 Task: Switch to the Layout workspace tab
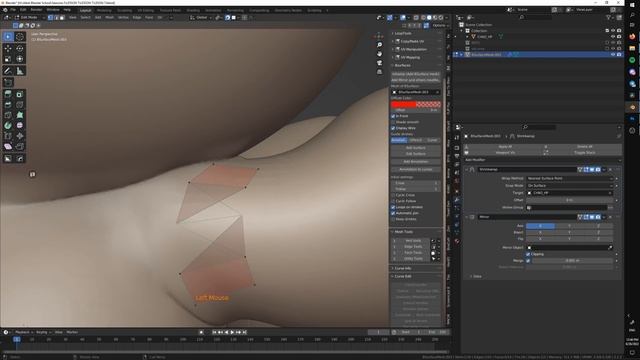[x=85, y=10]
